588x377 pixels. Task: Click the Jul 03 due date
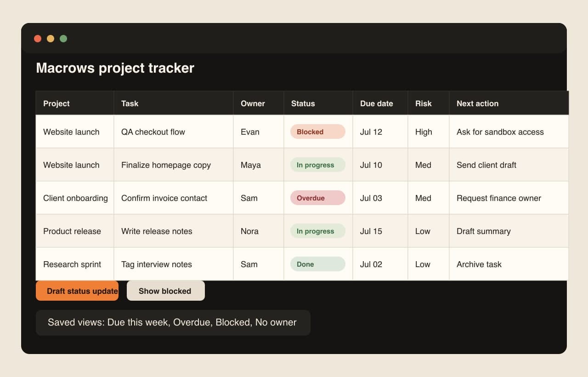click(x=380, y=198)
